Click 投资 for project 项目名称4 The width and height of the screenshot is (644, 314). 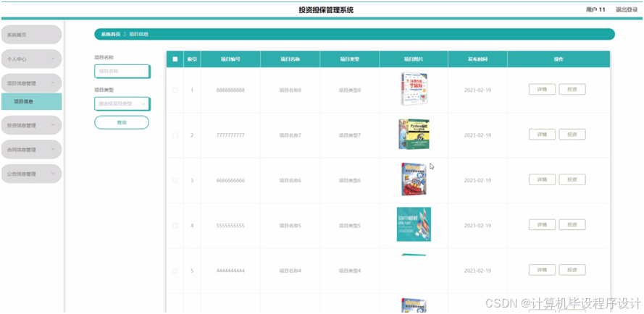click(572, 270)
